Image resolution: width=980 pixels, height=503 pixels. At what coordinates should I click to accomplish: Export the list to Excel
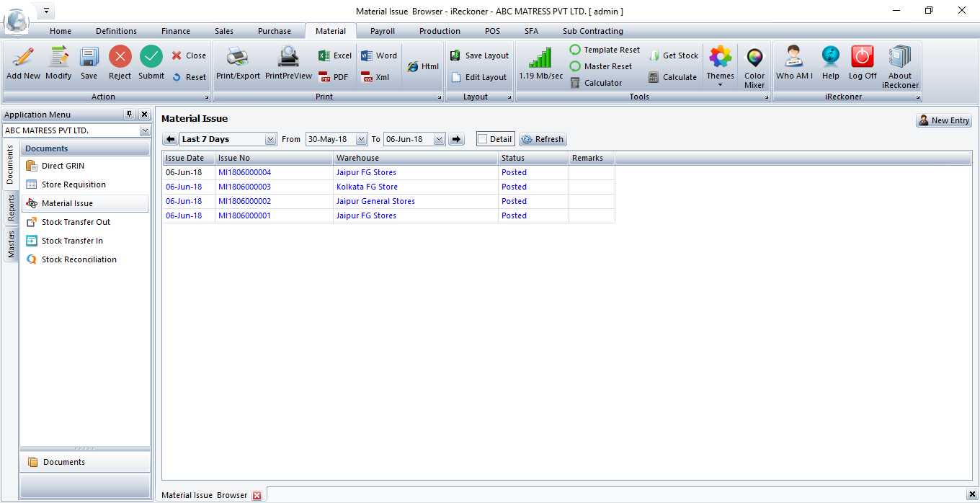[x=335, y=55]
